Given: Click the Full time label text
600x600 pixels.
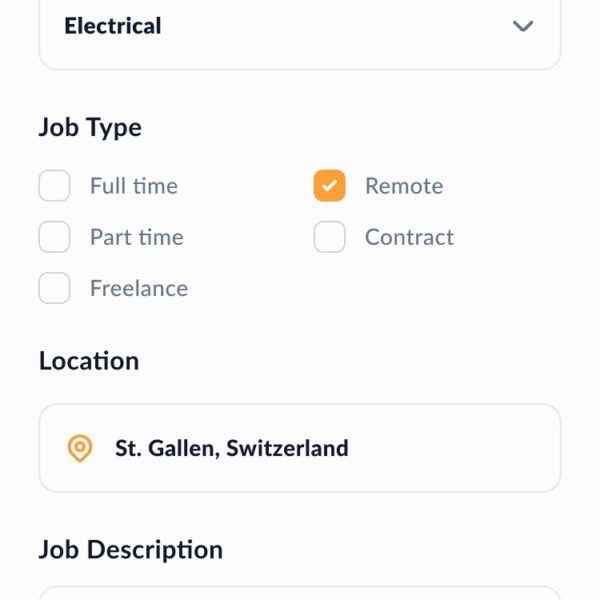Looking at the screenshot, I should tap(134, 186).
